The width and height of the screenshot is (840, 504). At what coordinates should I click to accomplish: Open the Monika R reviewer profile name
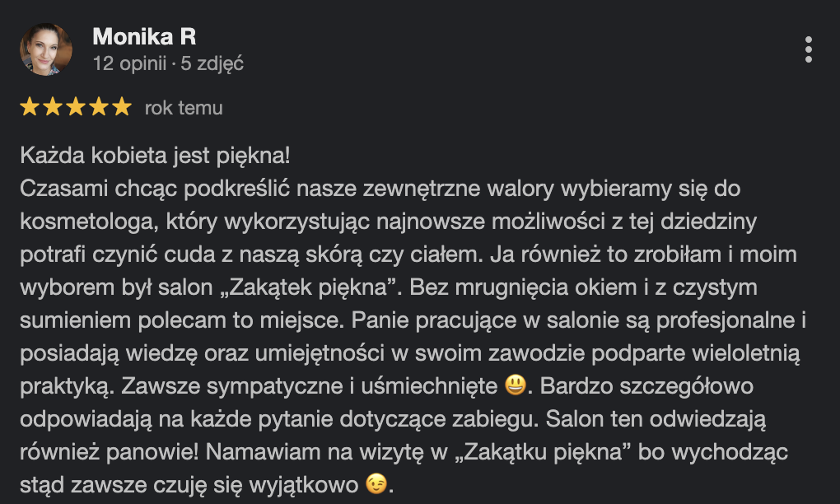[144, 37]
